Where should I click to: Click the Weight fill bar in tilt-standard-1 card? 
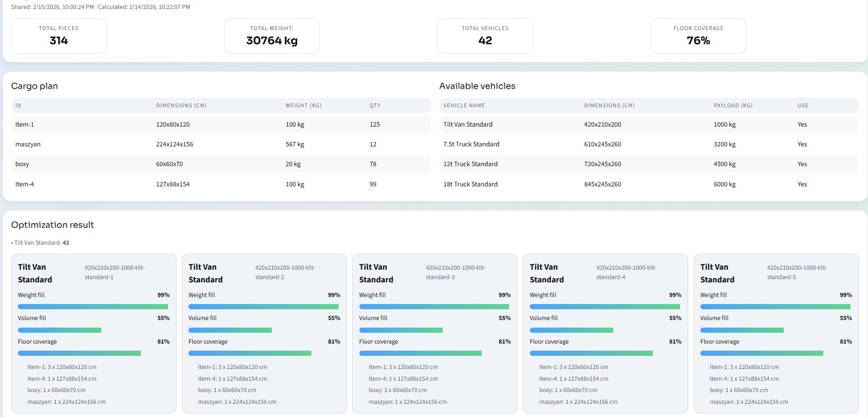[93, 307]
